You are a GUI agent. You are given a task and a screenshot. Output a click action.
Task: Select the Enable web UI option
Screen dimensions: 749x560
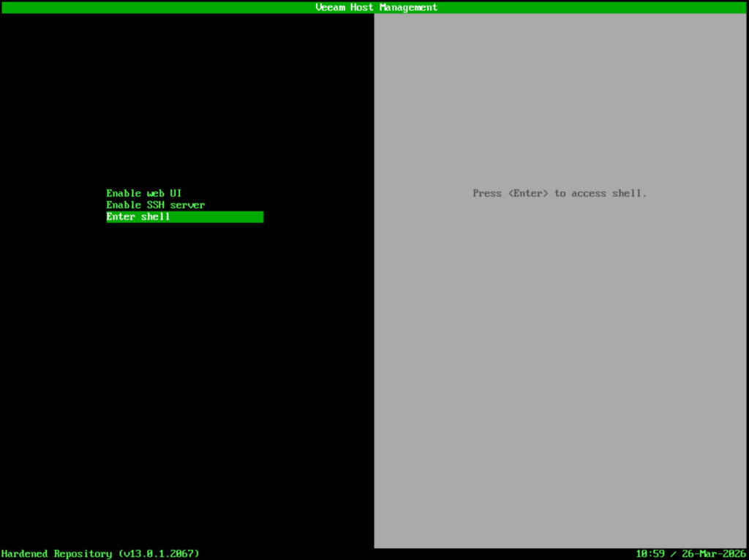coord(143,193)
